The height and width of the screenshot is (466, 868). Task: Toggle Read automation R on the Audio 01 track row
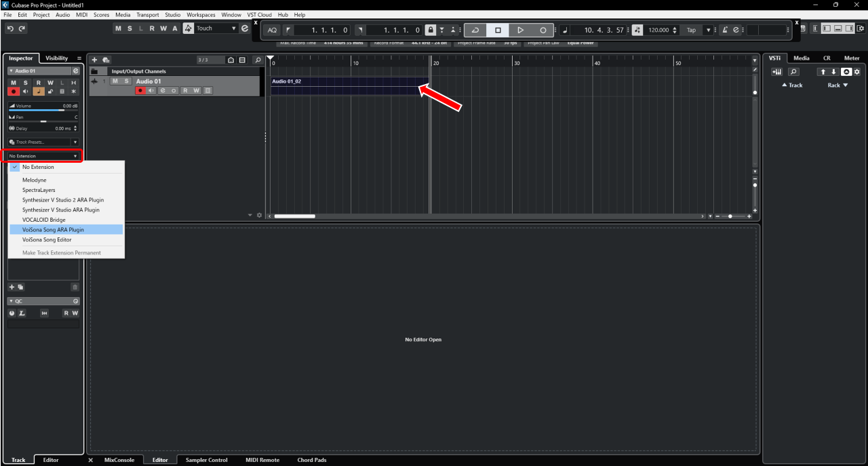point(185,90)
